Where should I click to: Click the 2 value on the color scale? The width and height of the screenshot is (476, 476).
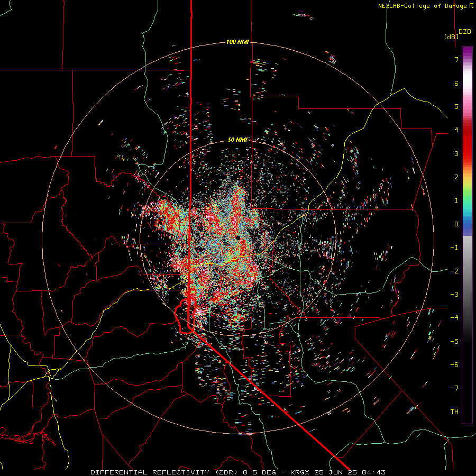(x=456, y=177)
